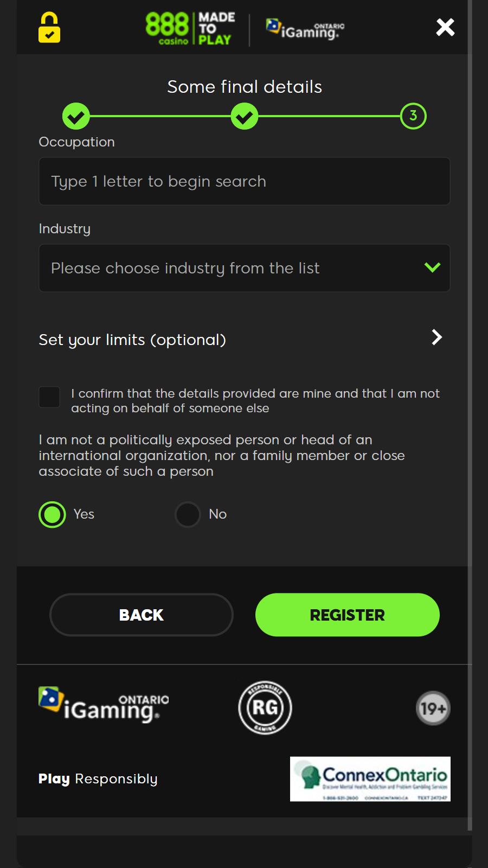This screenshot has width=488, height=868.
Task: Select step 3 progress indicator
Action: coord(413,116)
